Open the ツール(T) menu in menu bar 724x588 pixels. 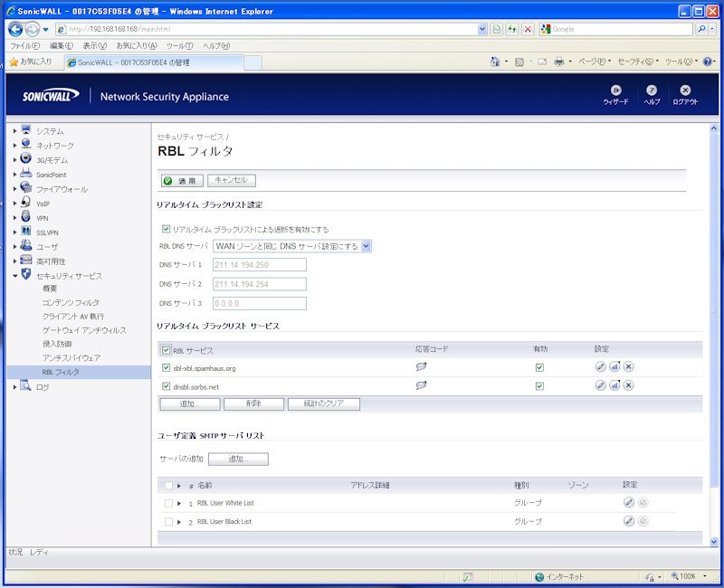pos(179,46)
